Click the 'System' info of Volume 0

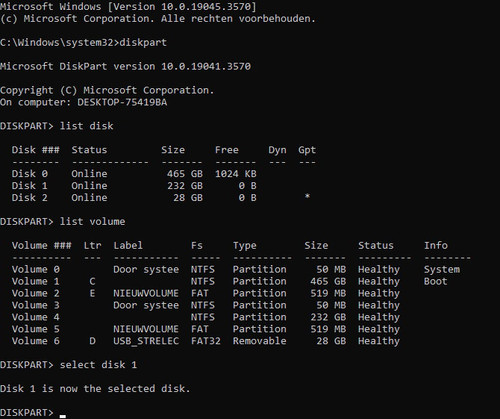pos(442,269)
